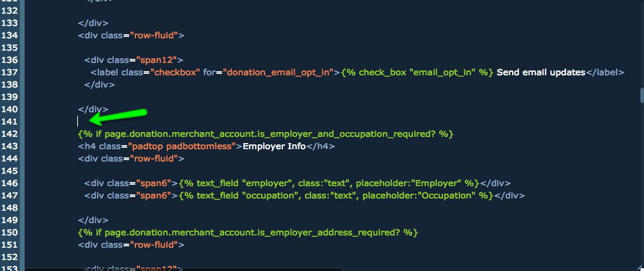Click line number 151 in the gutter
Screen dimensions: 644x271
pyautogui.click(x=10, y=245)
